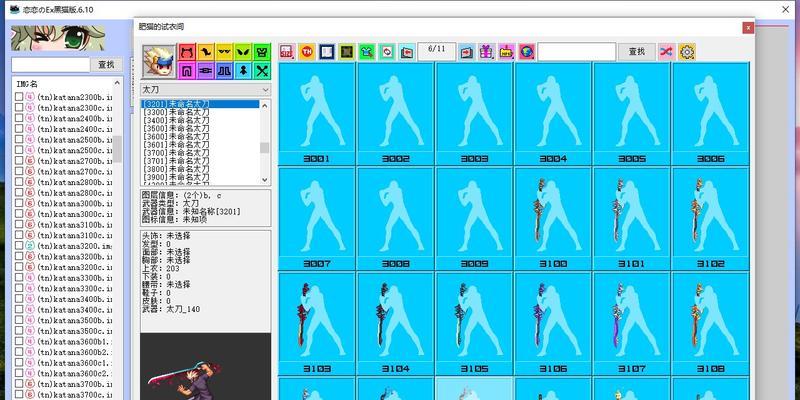Click the IMG list scroll-up arrow
The image size is (800, 400).
117,83
